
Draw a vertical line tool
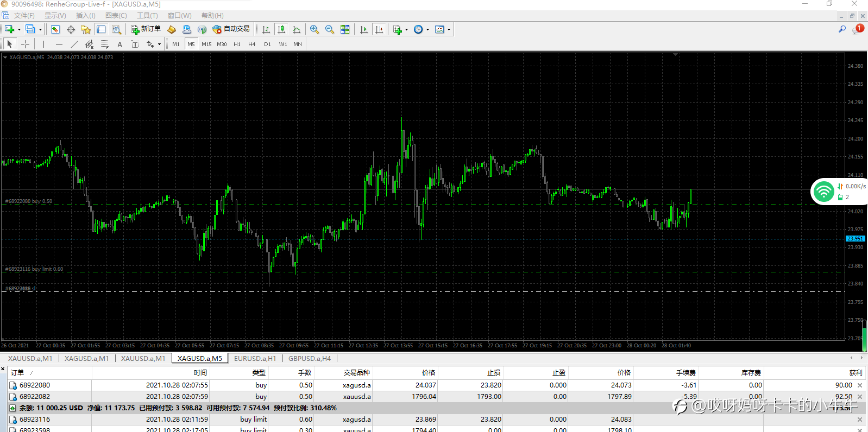[x=44, y=44]
